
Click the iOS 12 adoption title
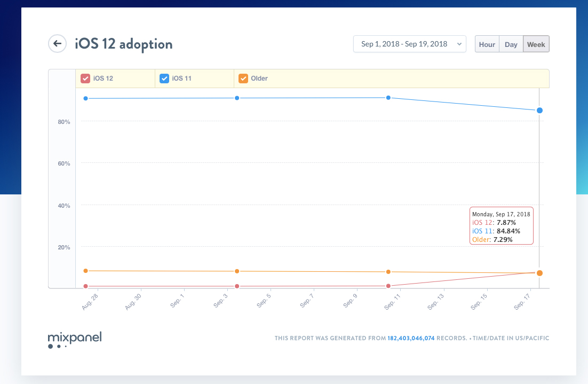tap(124, 44)
